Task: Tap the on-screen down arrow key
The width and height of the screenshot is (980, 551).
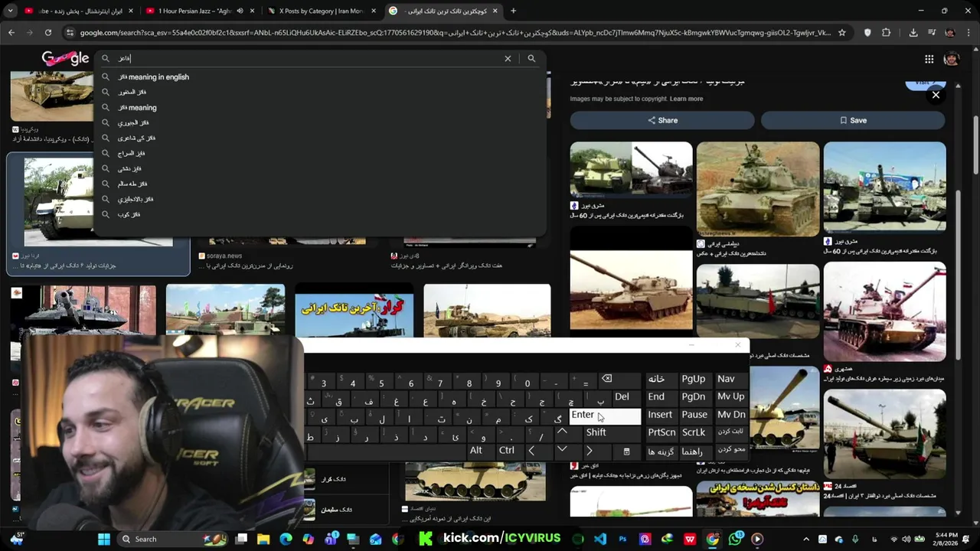Action: tap(562, 450)
